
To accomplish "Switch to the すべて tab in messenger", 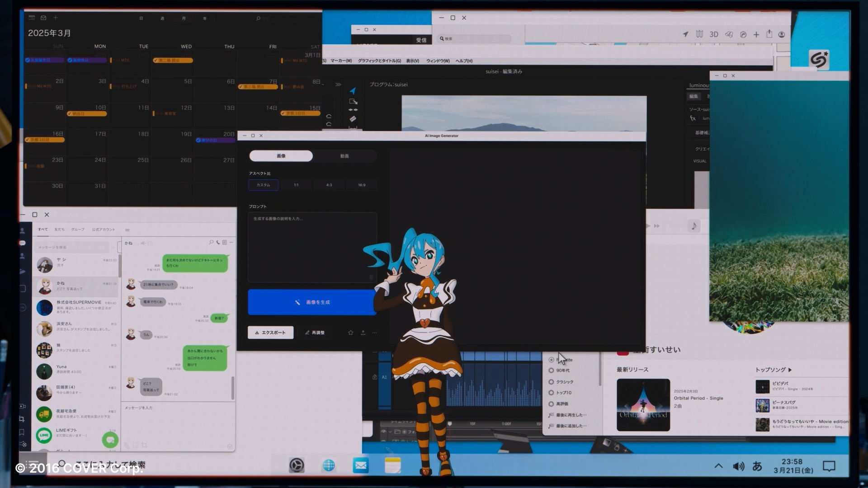I will 43,230.
